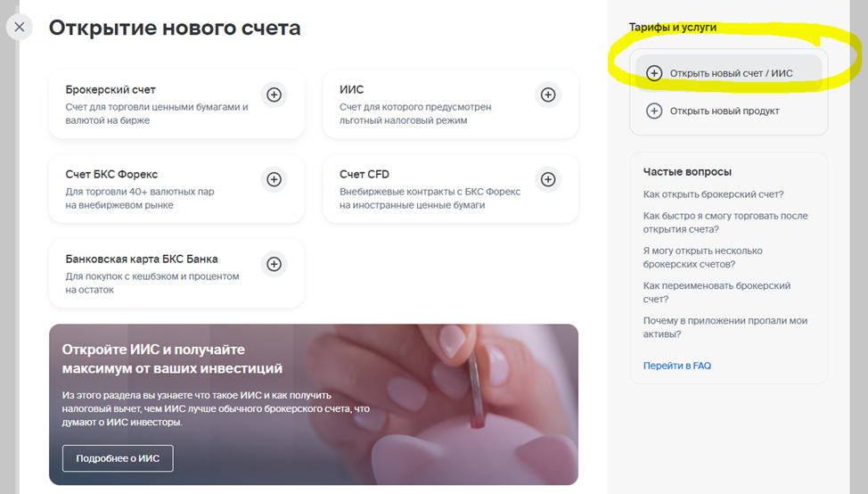This screenshot has width=868, height=494.
Task: Select the Открыть новый продукт menu label
Action: (x=725, y=111)
